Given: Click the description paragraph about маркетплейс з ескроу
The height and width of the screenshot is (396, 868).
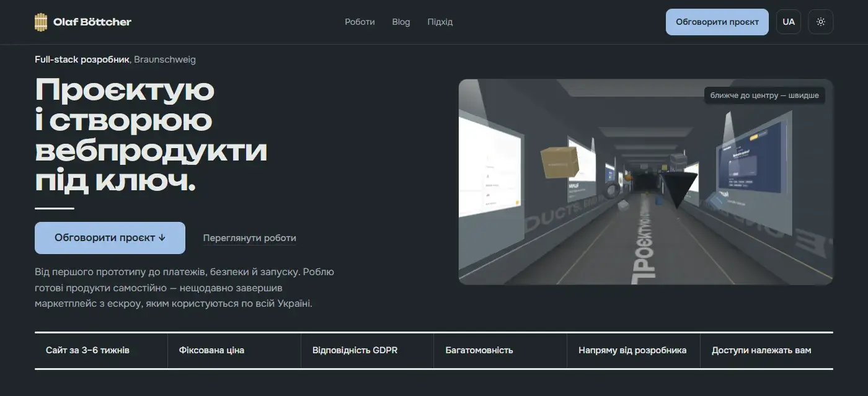Looking at the screenshot, I should 185,288.
